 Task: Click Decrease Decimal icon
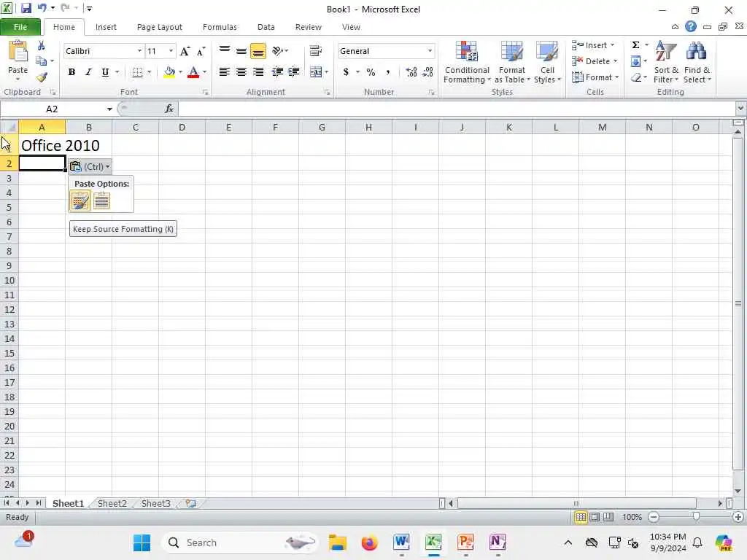[x=427, y=72]
